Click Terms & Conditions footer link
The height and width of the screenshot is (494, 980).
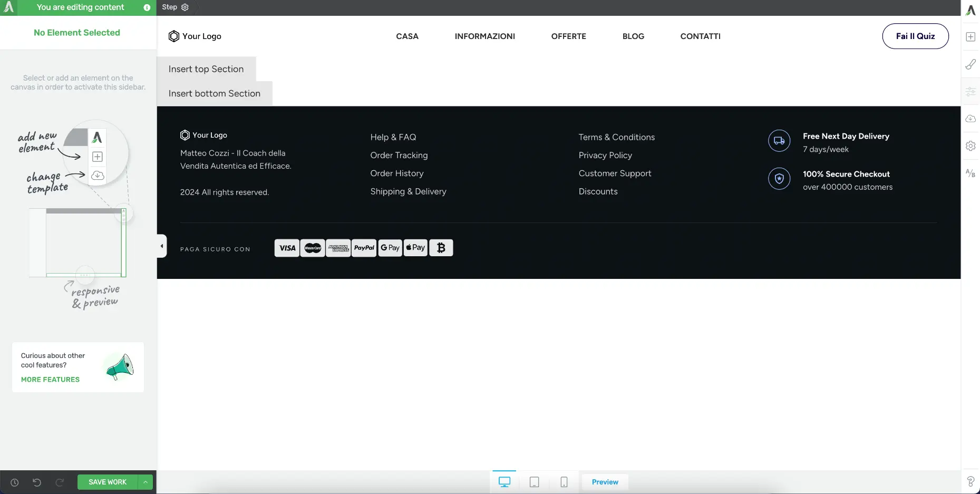point(617,137)
